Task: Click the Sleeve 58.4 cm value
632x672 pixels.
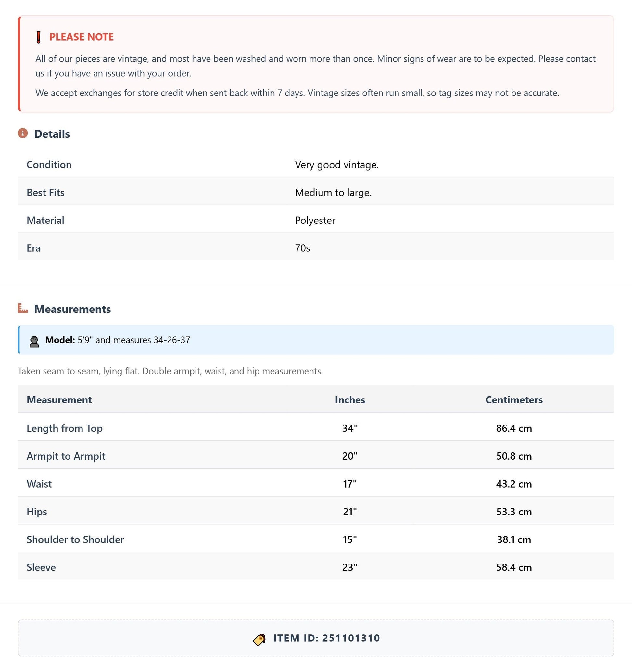Action: pos(514,567)
